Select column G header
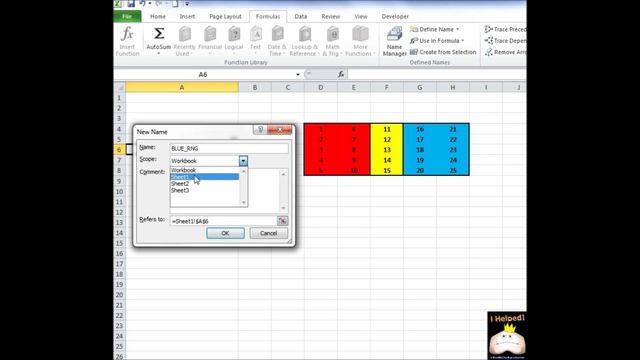This screenshot has height=360, width=640. 420,87
